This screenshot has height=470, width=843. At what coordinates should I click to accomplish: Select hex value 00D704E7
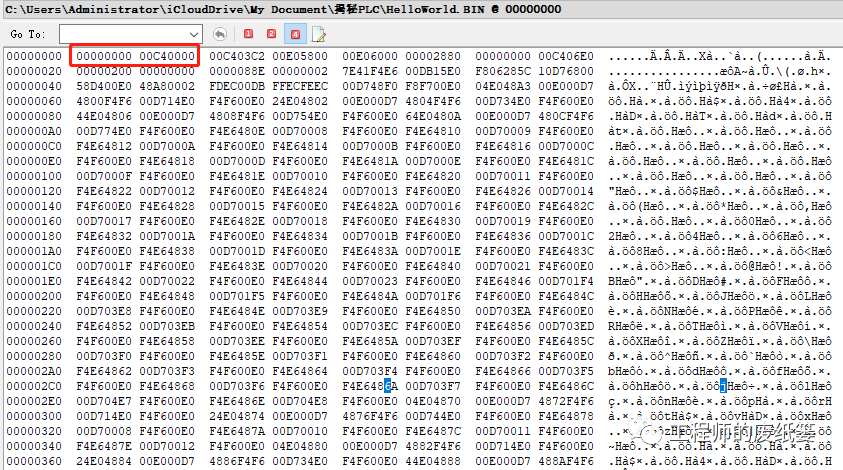(x=104, y=401)
